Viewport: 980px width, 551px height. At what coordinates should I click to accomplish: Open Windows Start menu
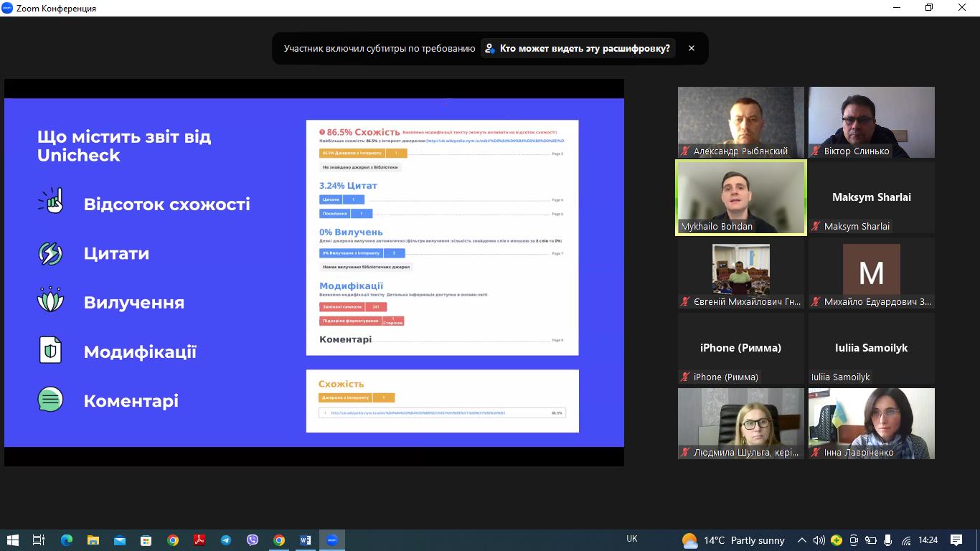click(12, 540)
